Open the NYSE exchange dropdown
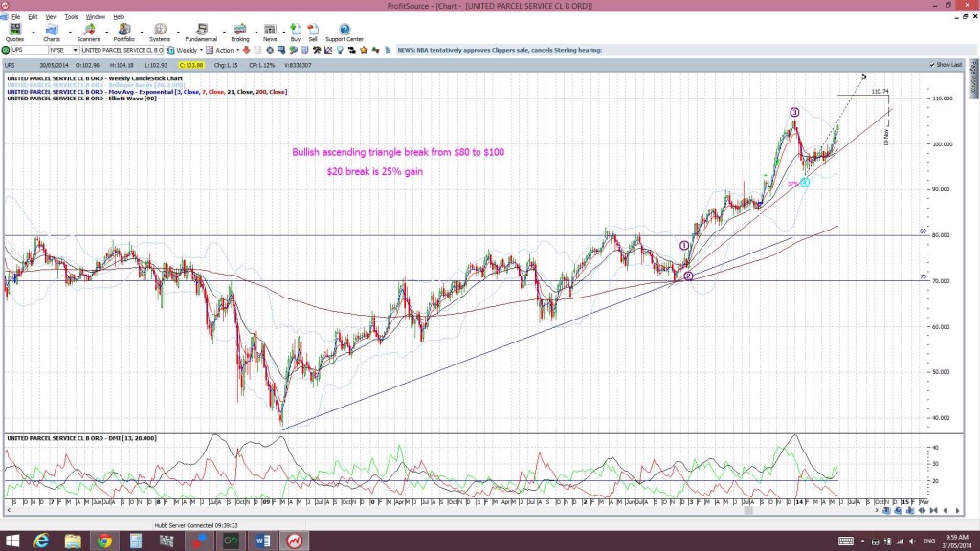This screenshot has height=551, width=980. [75, 50]
